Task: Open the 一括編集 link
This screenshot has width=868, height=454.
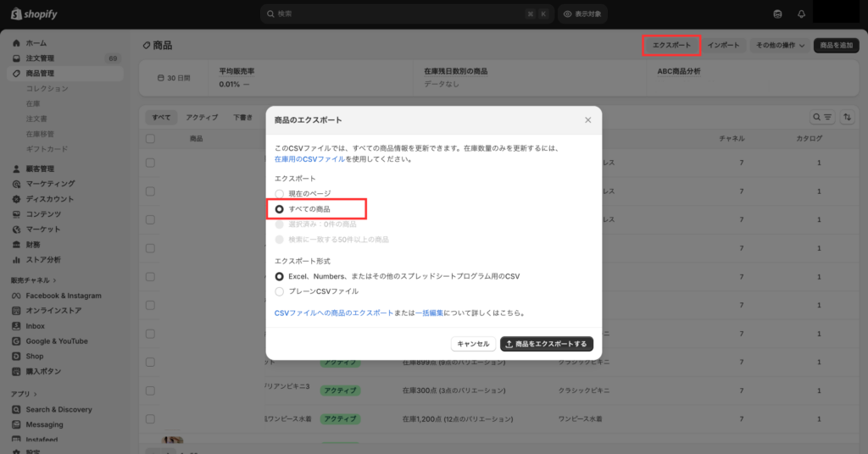Action: pos(430,313)
